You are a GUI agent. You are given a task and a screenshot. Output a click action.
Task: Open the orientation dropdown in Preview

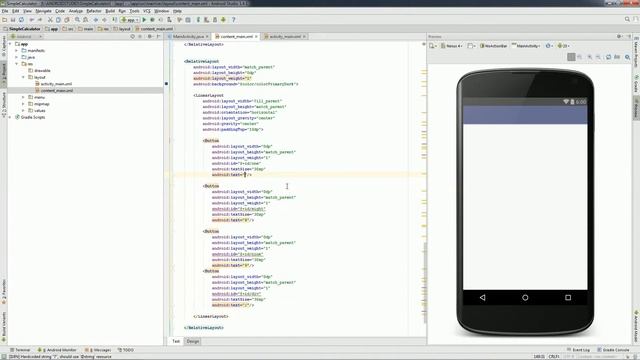471,46
